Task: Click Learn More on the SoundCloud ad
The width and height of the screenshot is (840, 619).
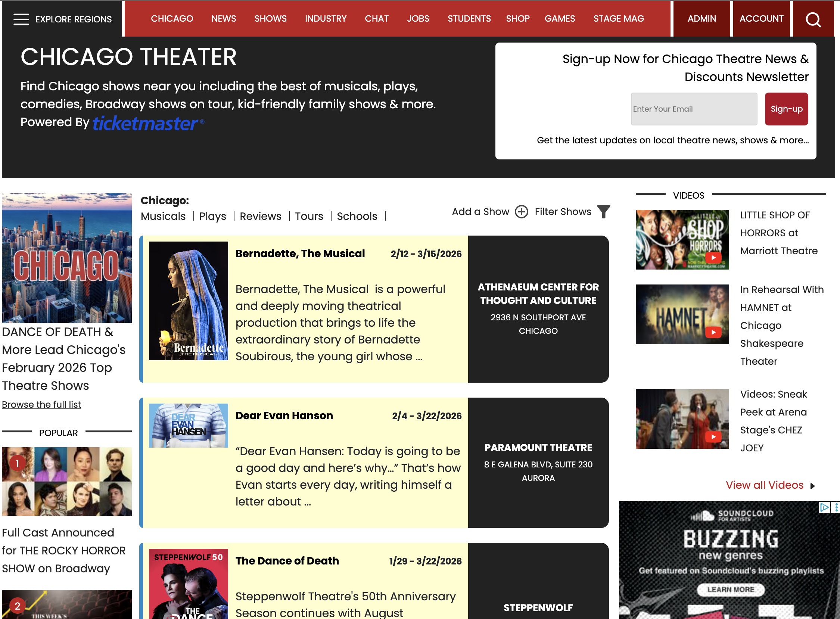Action: tap(730, 590)
